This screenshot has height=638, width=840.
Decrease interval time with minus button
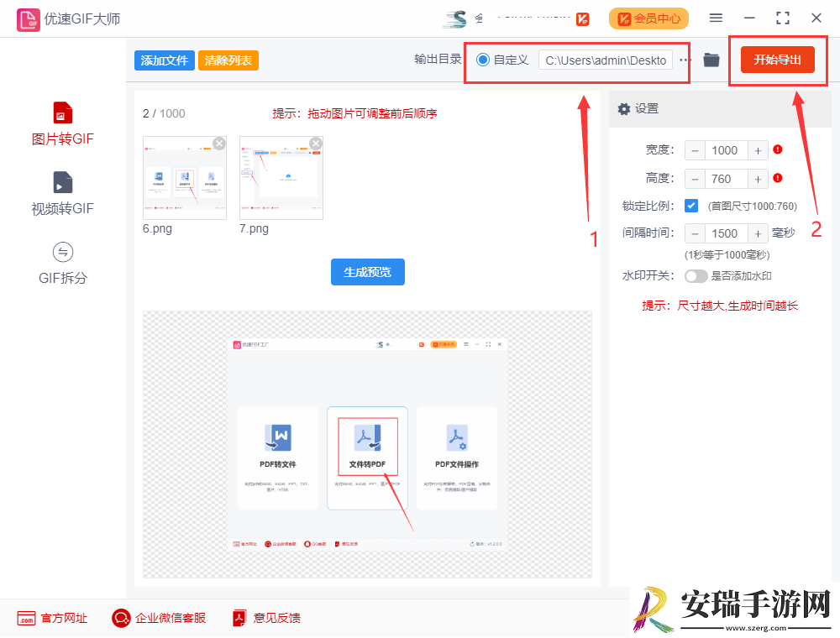coord(695,233)
